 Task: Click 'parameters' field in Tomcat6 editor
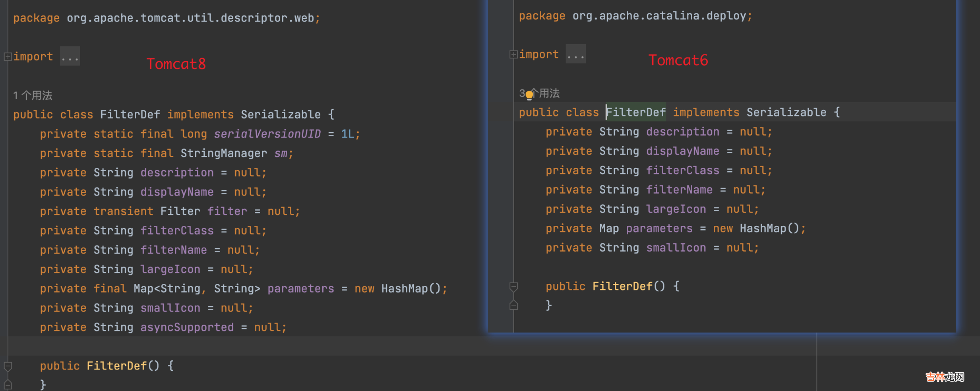[x=659, y=228]
